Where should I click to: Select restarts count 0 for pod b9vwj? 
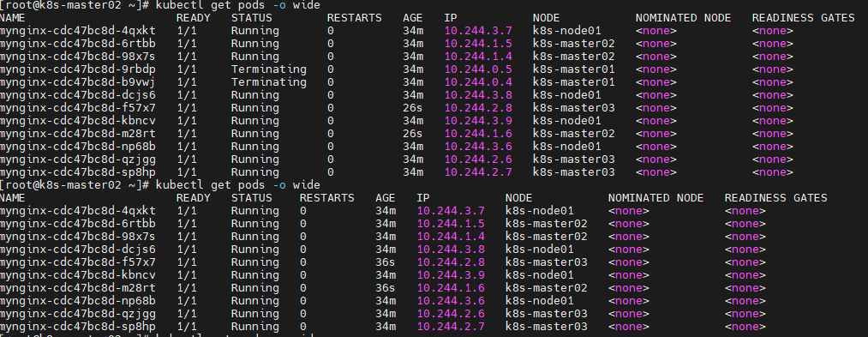(x=331, y=82)
